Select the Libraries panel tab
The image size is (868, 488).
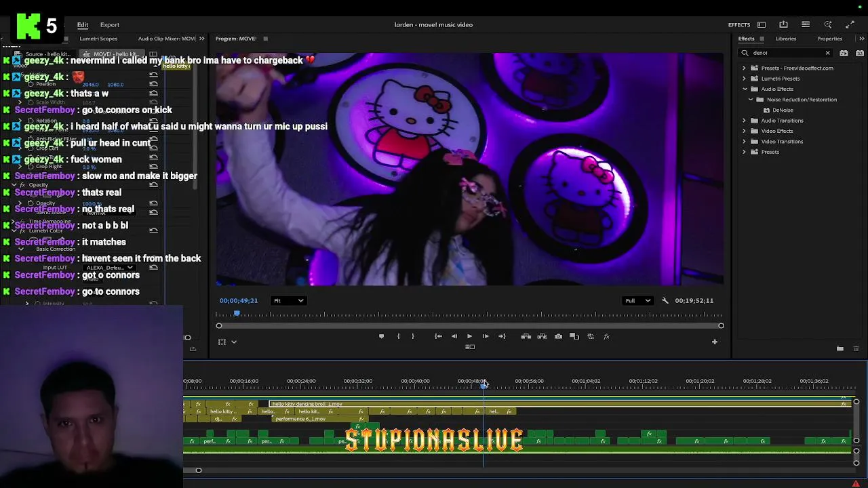786,39
